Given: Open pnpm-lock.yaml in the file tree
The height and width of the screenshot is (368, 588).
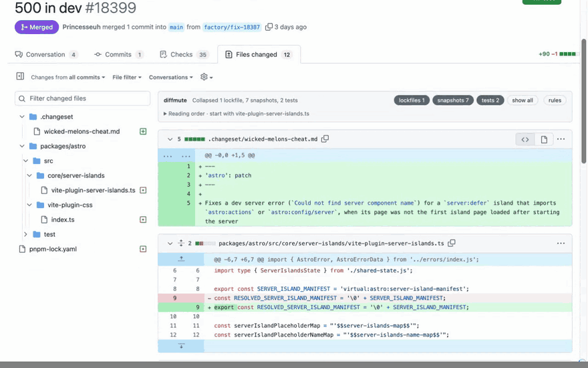Looking at the screenshot, I should (x=53, y=249).
